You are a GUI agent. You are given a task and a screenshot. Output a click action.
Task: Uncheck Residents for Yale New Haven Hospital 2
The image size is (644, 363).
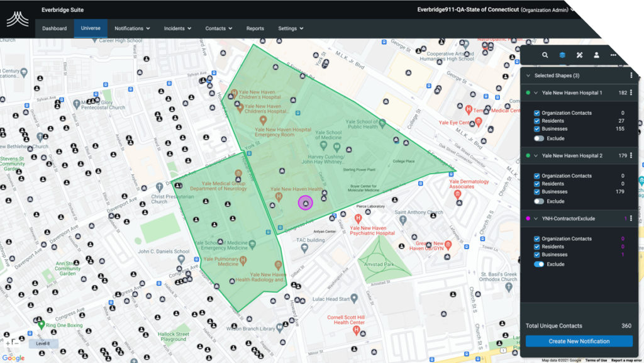[537, 184]
